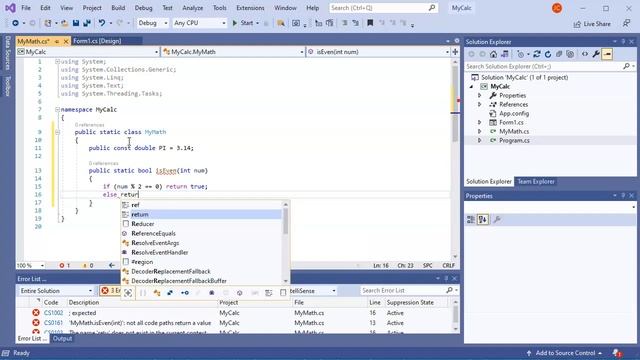Click the Sync with Active Document icon
This screenshot has width=640, height=360.
pos(537,54)
